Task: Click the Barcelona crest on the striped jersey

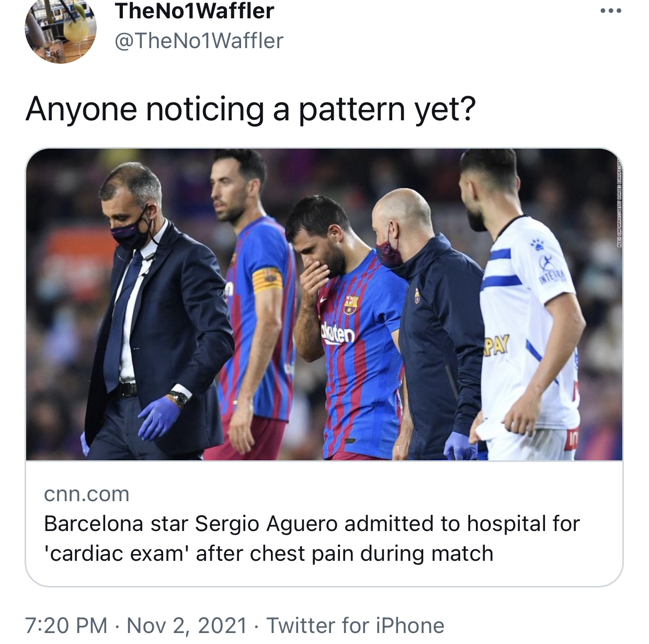Action: click(x=351, y=304)
